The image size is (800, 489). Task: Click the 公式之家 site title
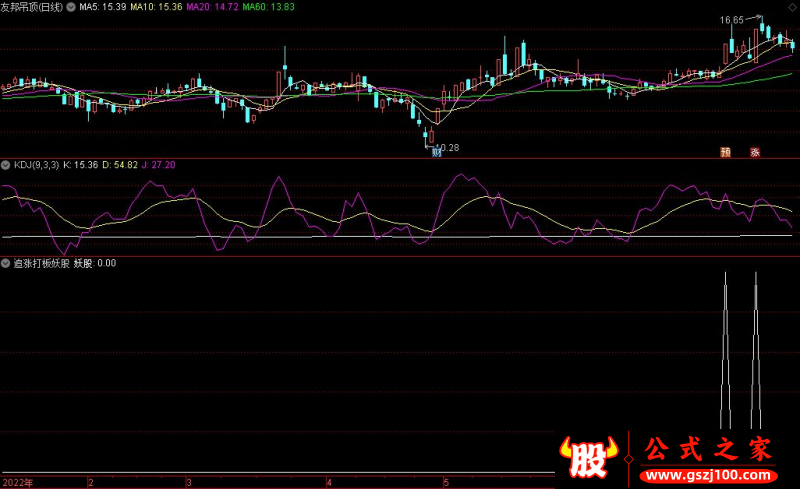tap(708, 450)
